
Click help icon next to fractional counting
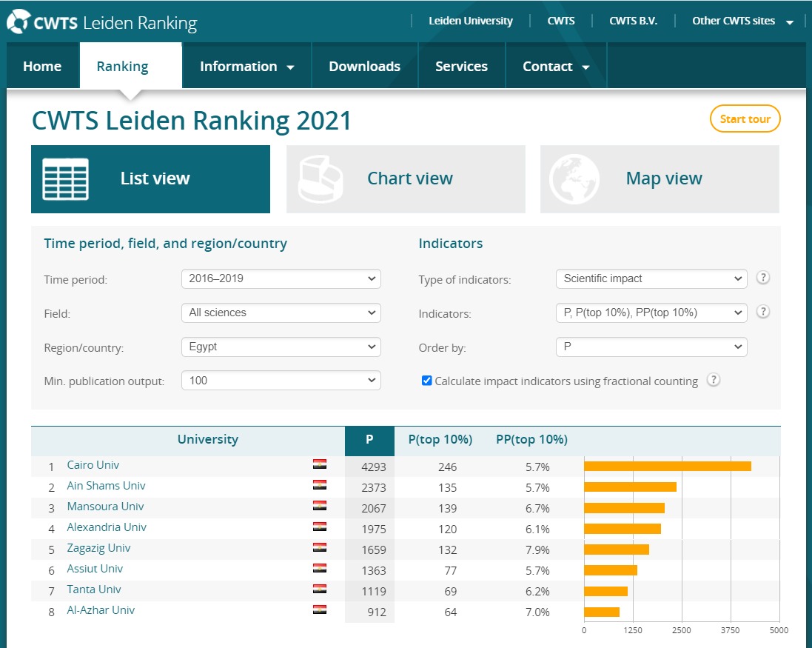[713, 380]
